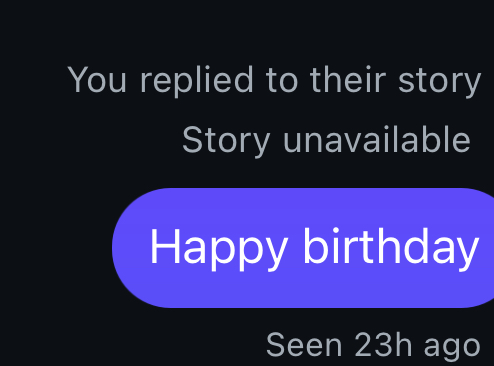Click the word 'Story' in 'Story unavailable'
Image resolution: width=494 pixels, height=366 pixels.
tap(226, 140)
